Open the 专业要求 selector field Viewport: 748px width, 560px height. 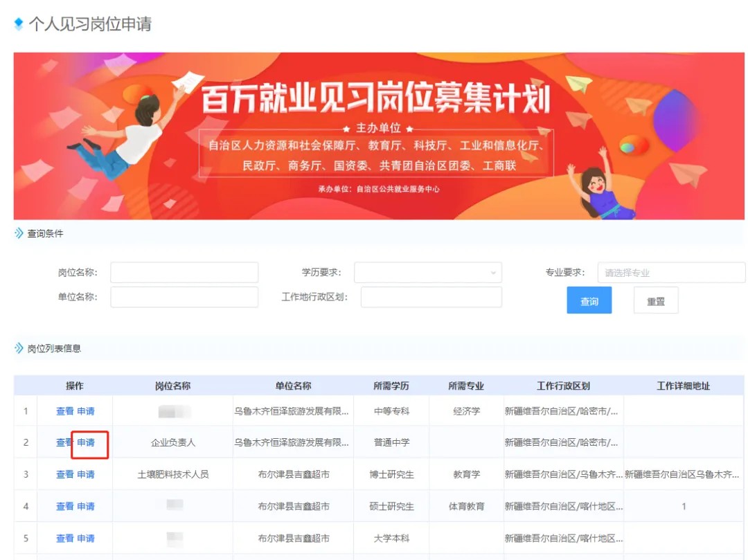670,273
